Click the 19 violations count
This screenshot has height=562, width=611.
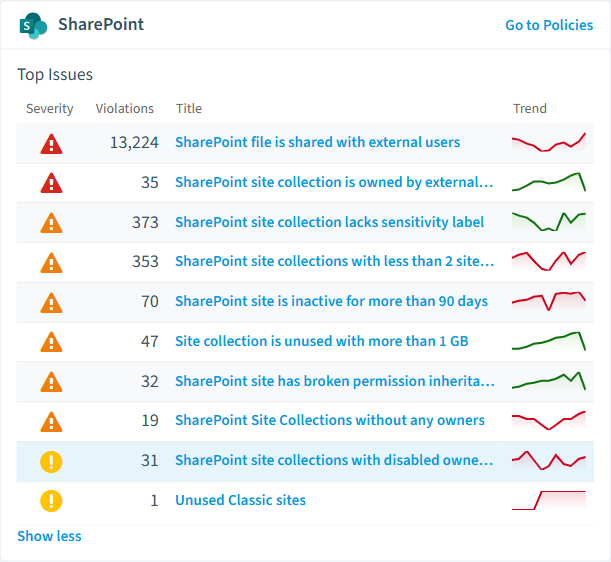[150, 421]
